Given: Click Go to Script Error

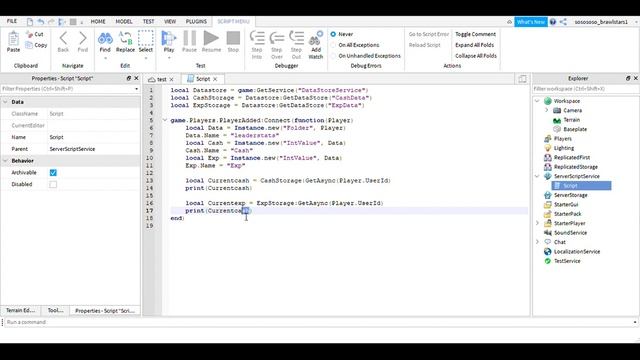Looking at the screenshot, I should [x=429, y=34].
